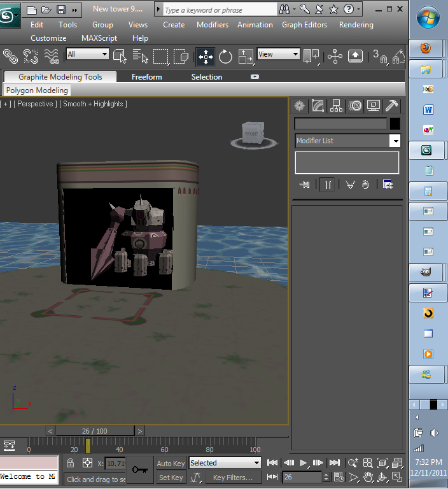Switch to the Selection ribbon tab
The image size is (448, 489).
[x=207, y=77]
